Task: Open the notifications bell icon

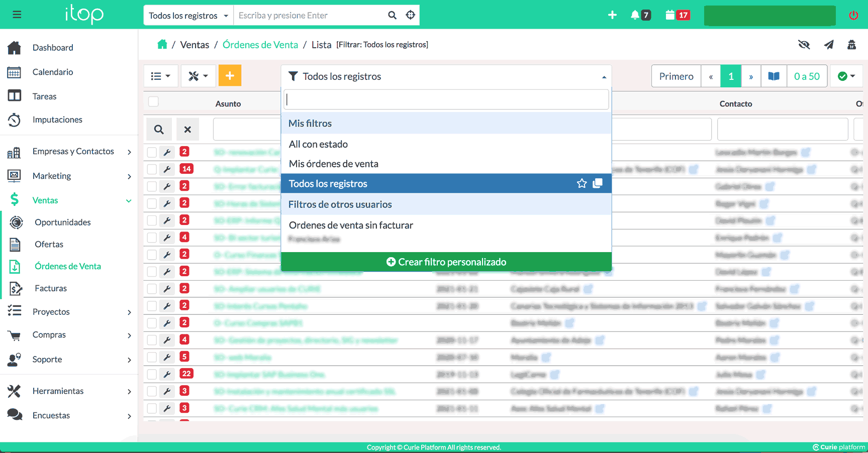Action: 635,15
